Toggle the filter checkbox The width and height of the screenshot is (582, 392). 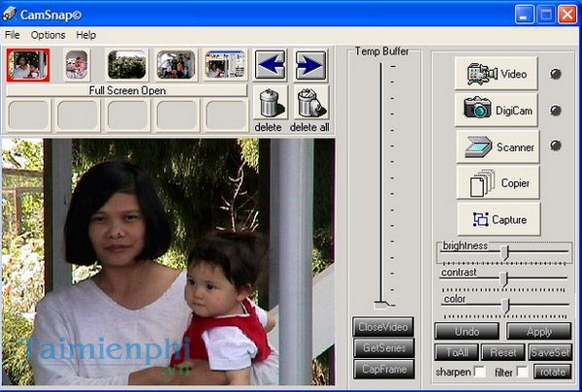(x=522, y=372)
